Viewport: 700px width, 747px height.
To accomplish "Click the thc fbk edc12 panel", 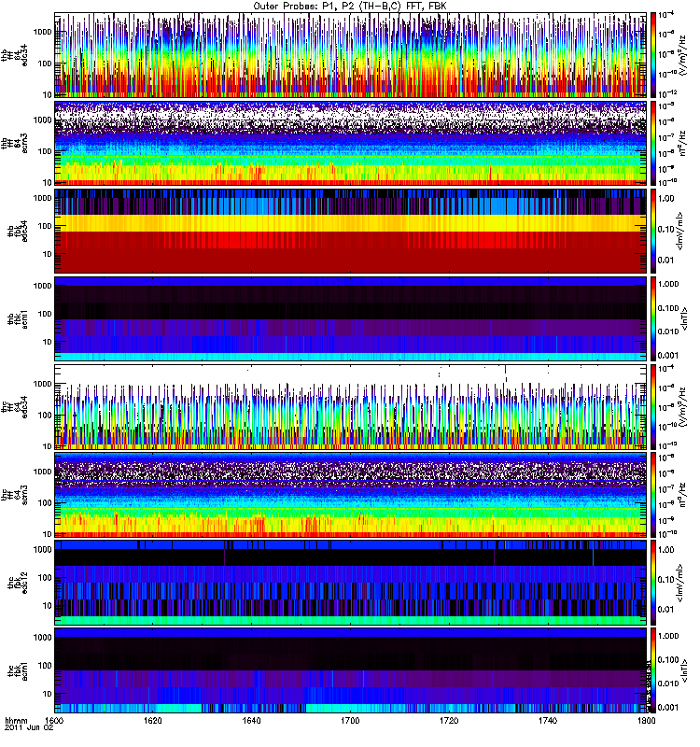I will 350,582.
